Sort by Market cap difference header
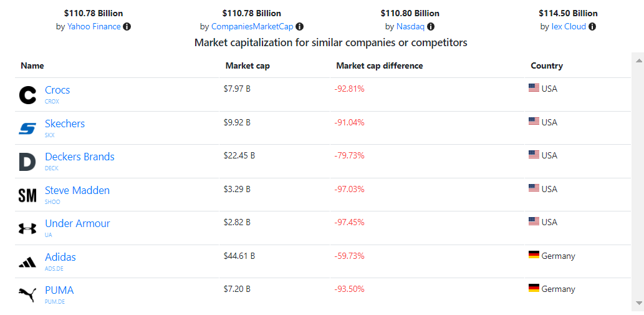The image size is (644, 315). 379,65
